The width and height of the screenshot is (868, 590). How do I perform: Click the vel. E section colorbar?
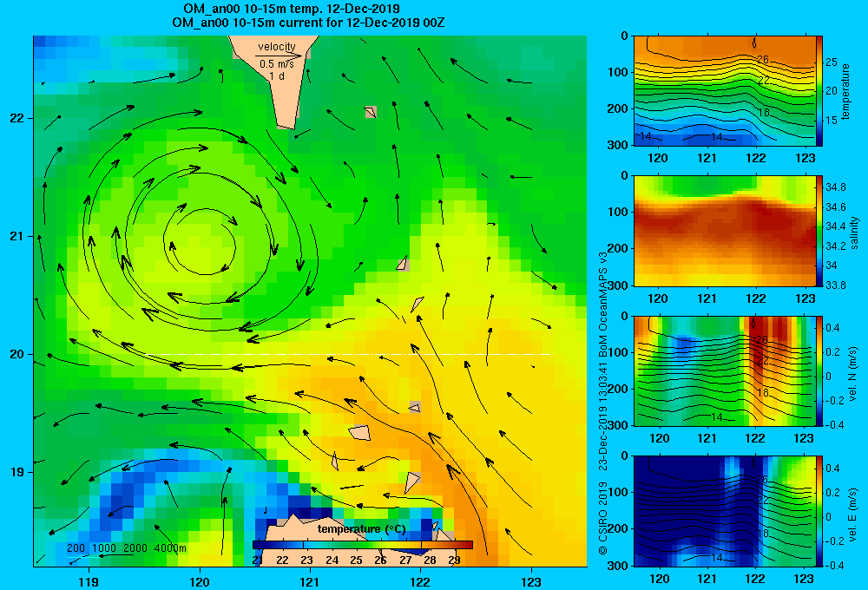click(x=819, y=511)
